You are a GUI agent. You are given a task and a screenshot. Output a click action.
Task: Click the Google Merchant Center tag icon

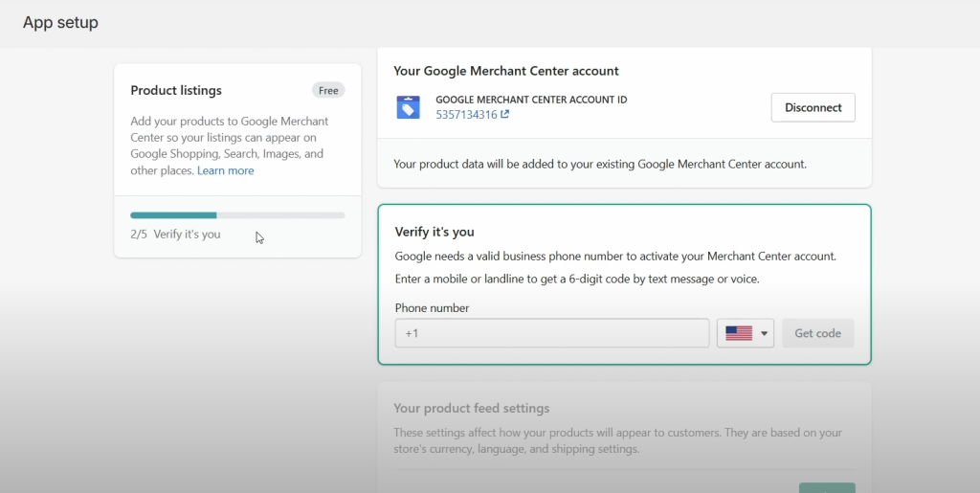(x=409, y=107)
